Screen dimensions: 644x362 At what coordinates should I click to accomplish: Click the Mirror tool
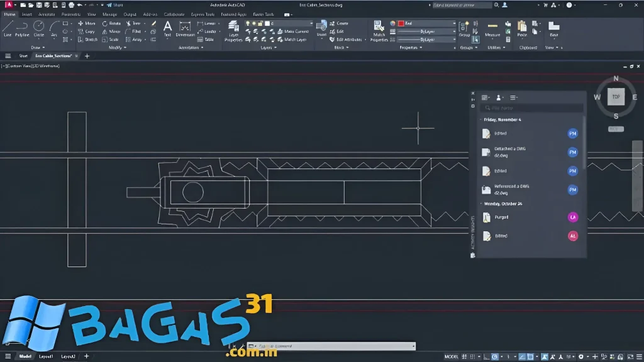[111, 31]
